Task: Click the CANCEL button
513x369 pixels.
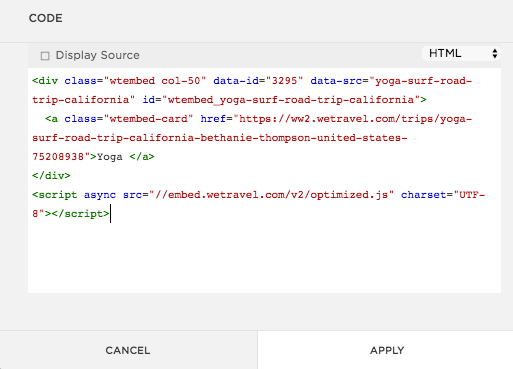Action: (128, 350)
